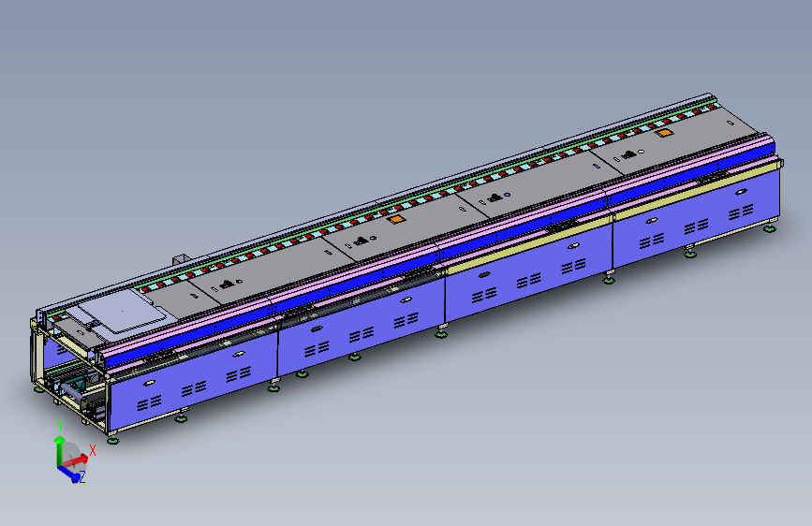Viewport: 812px width, 526px height.
Task: Click the red X axis arrow of triad
Action: 76,460
